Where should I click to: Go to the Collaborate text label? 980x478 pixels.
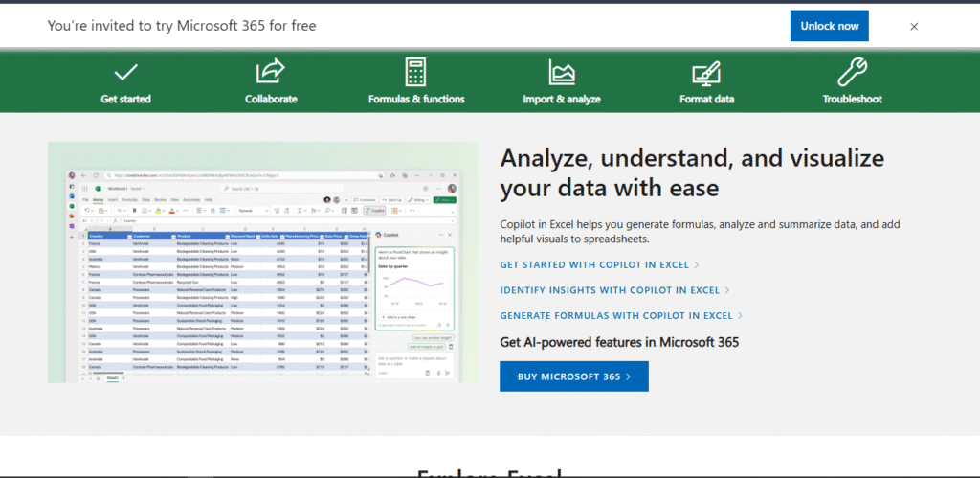click(271, 99)
